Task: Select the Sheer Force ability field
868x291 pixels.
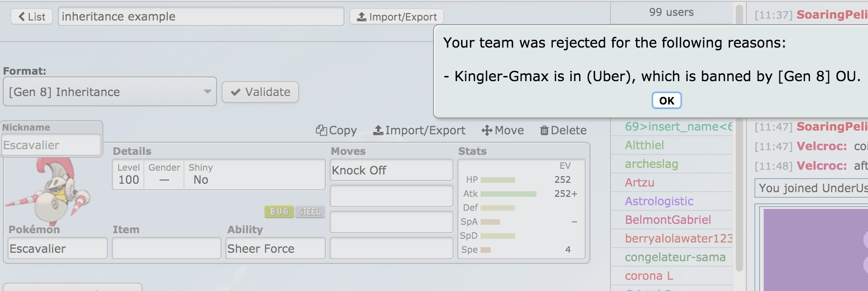Action: [x=275, y=249]
